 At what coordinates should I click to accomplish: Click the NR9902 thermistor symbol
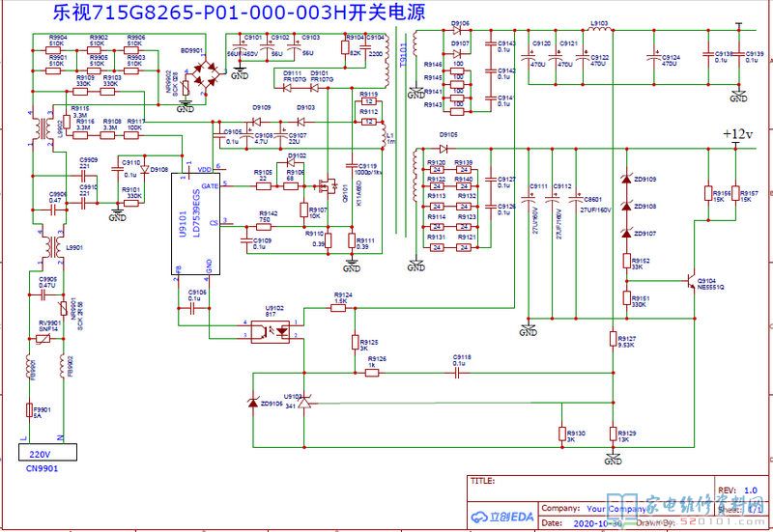(x=186, y=88)
